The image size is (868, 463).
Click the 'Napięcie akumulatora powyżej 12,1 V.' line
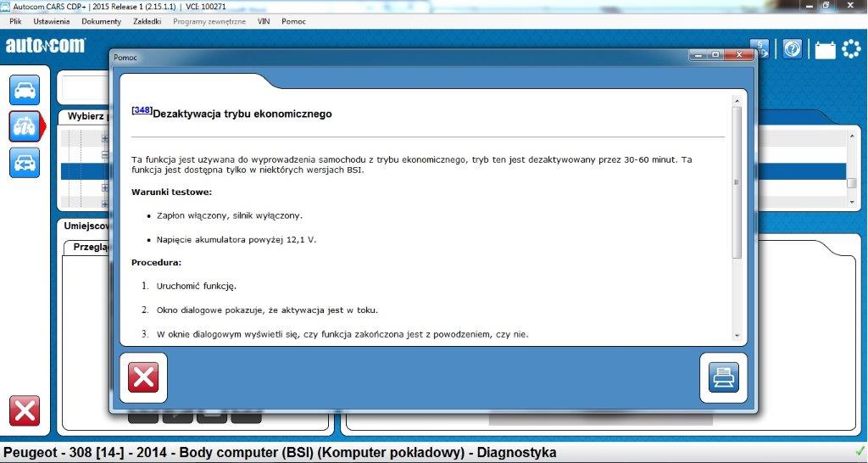tap(236, 240)
